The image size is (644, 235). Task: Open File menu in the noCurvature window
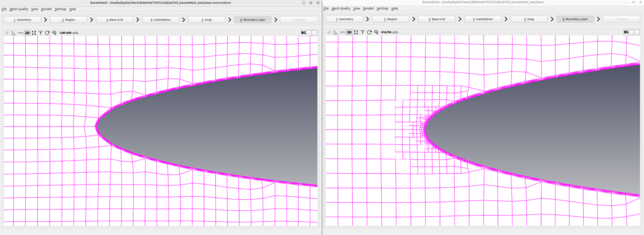click(x=4, y=9)
